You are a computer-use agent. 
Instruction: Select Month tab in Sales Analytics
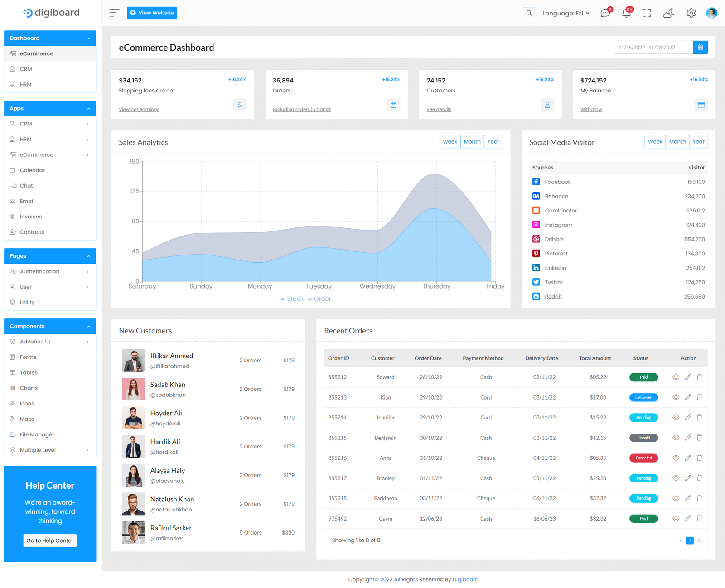(x=472, y=142)
